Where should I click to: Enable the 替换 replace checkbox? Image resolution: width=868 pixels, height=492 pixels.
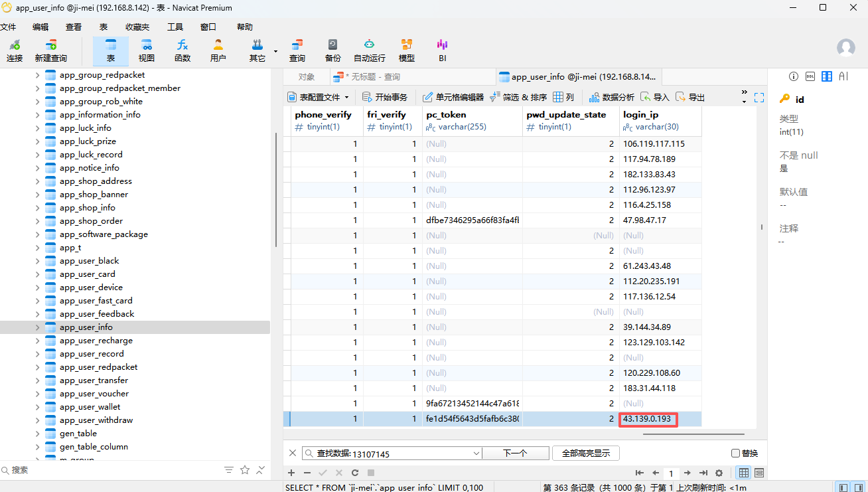[x=735, y=453]
